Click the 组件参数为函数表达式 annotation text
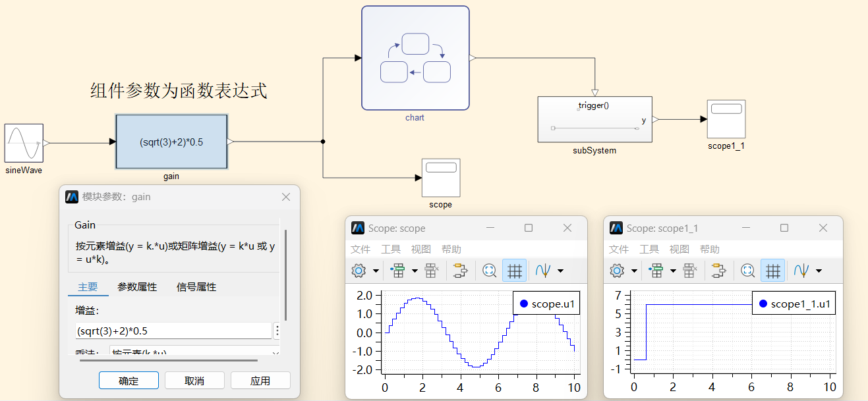 coord(179,91)
